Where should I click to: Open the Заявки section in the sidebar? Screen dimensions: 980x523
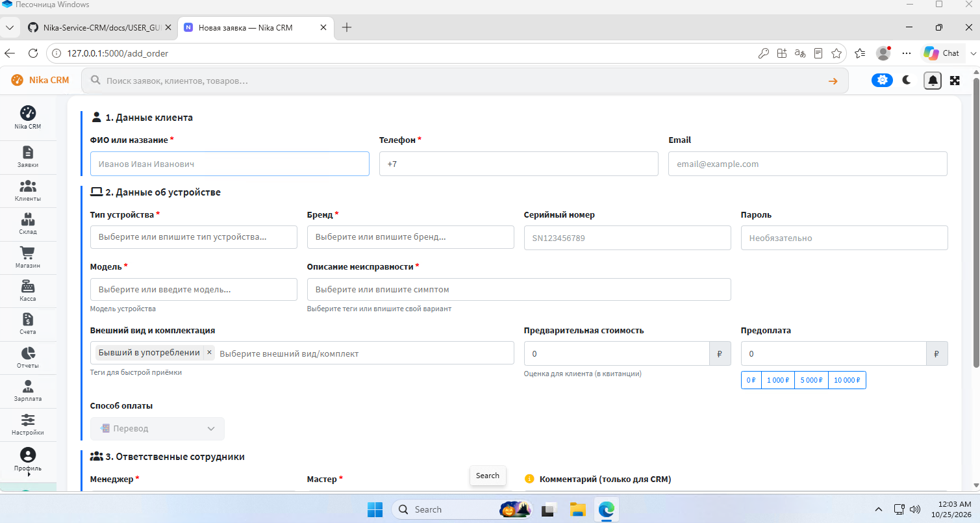pyautogui.click(x=28, y=157)
